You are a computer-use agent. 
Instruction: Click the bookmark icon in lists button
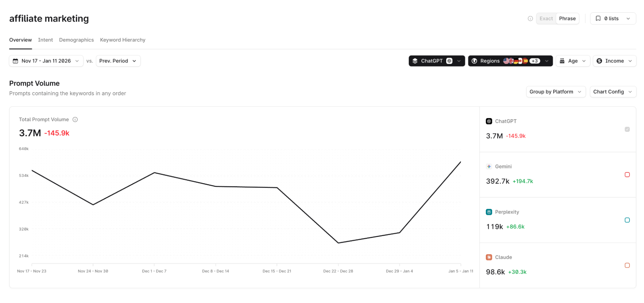[598, 19]
